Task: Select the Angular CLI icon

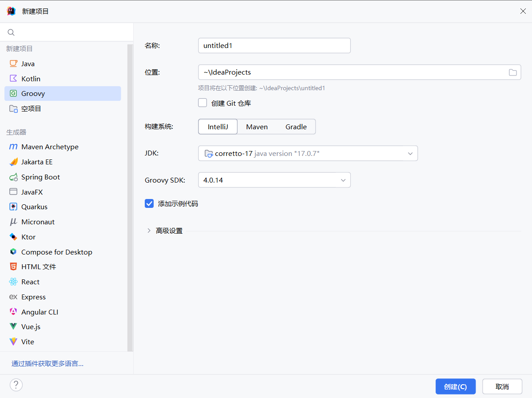Action: [13, 312]
